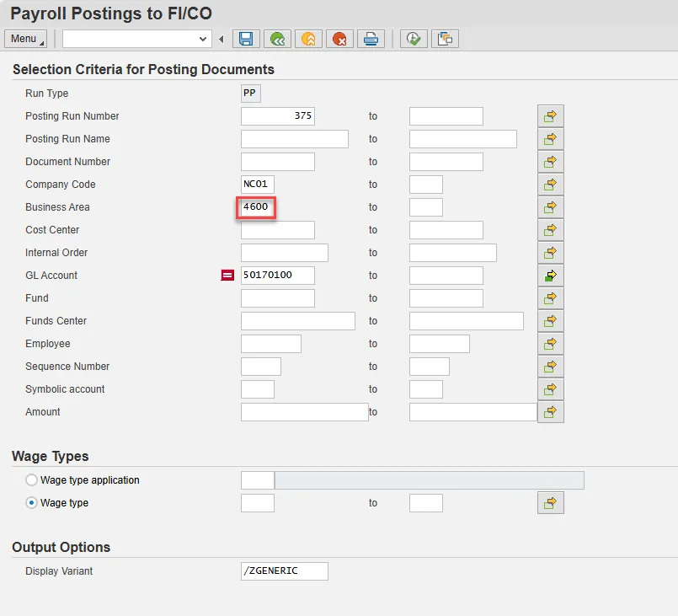Screen dimensions: 678x616
Task: Click the yellow Exit icon
Action: click(309, 39)
